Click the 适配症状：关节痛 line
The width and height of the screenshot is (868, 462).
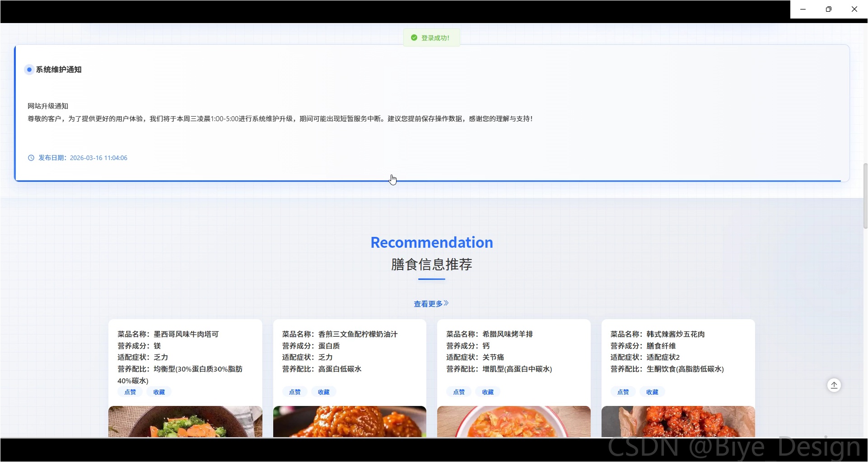click(475, 357)
